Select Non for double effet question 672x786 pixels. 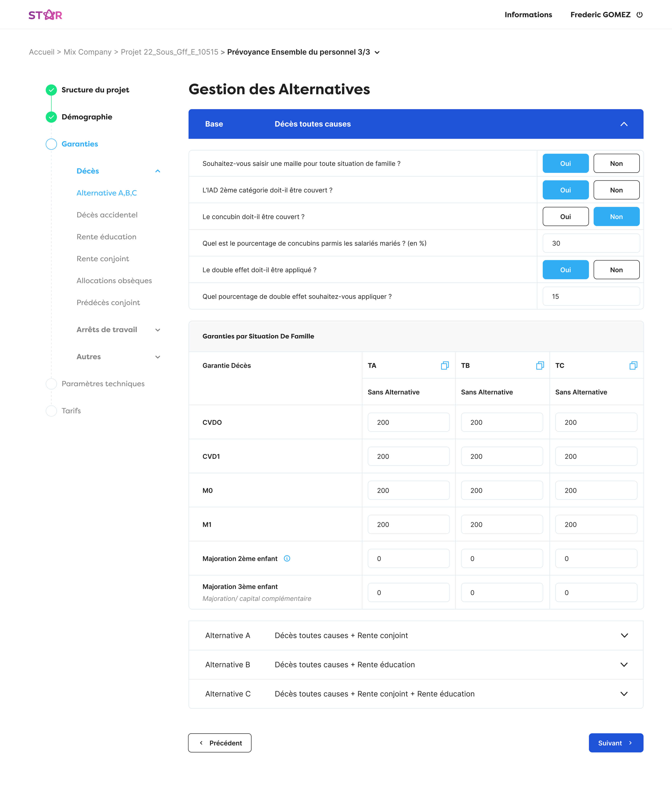616,270
